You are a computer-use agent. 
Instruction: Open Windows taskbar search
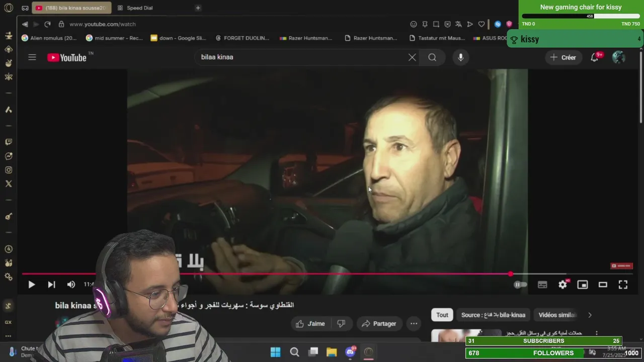pos(294,352)
